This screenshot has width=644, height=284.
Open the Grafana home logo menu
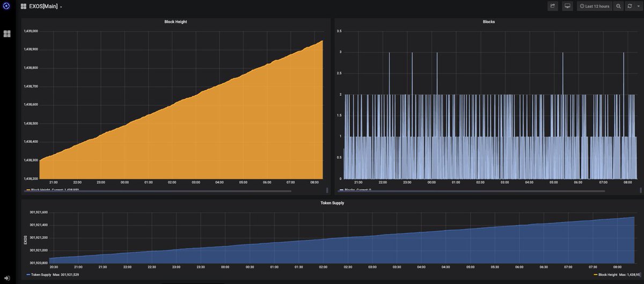coord(6,6)
